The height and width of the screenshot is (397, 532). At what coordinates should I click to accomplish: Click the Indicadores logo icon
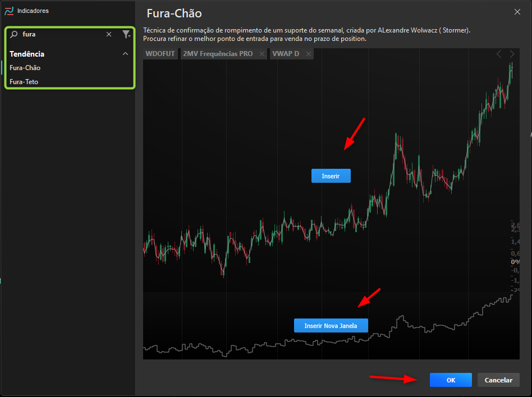coord(9,11)
